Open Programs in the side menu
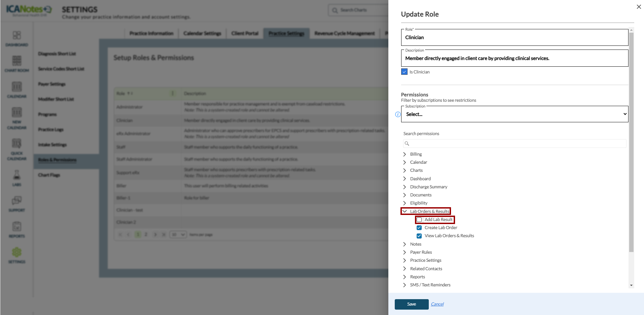 tap(47, 115)
